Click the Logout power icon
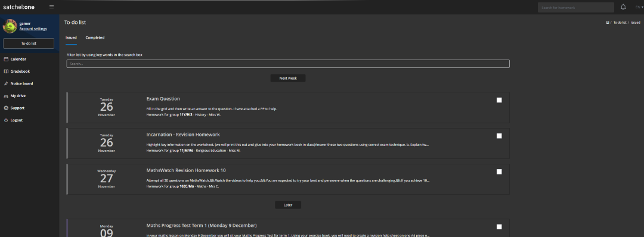 6,120
